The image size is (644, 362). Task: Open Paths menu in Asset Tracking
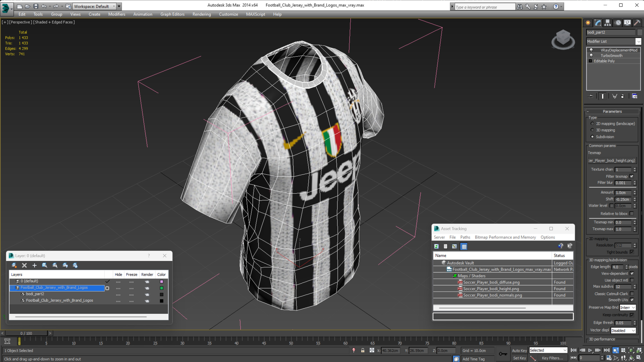coord(465,237)
